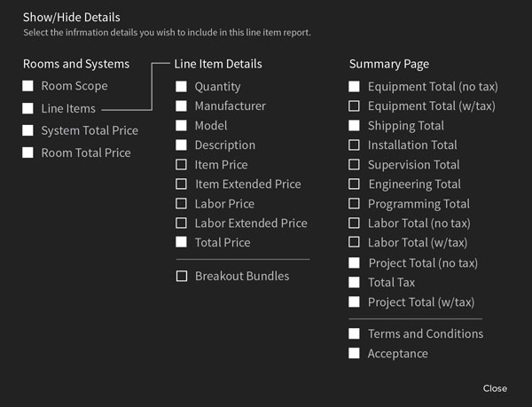
Task: Toggle Total Price under Line Item Details
Action: tap(181, 242)
